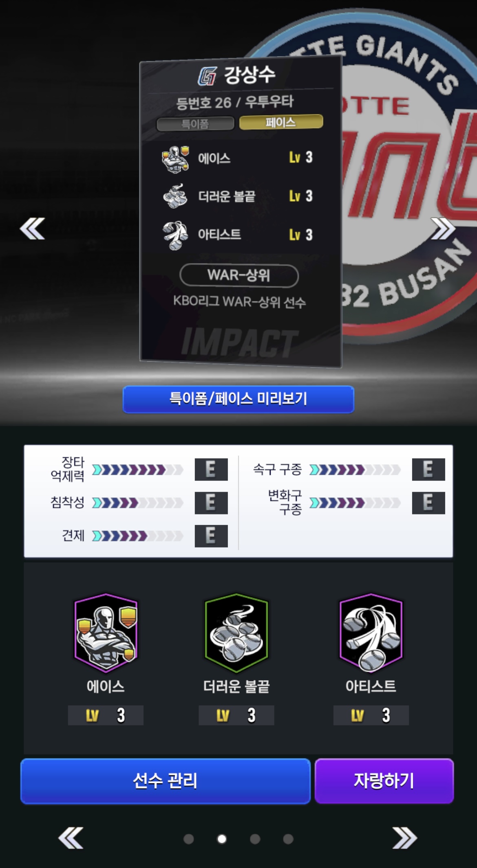This screenshot has height=868, width=477.
Task: Tap the WAR-상위 label badge
Action: (239, 275)
